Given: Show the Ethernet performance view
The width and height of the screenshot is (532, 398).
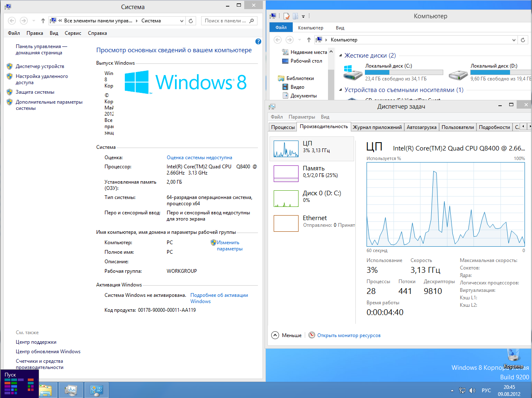Looking at the screenshot, I should 312,223.
